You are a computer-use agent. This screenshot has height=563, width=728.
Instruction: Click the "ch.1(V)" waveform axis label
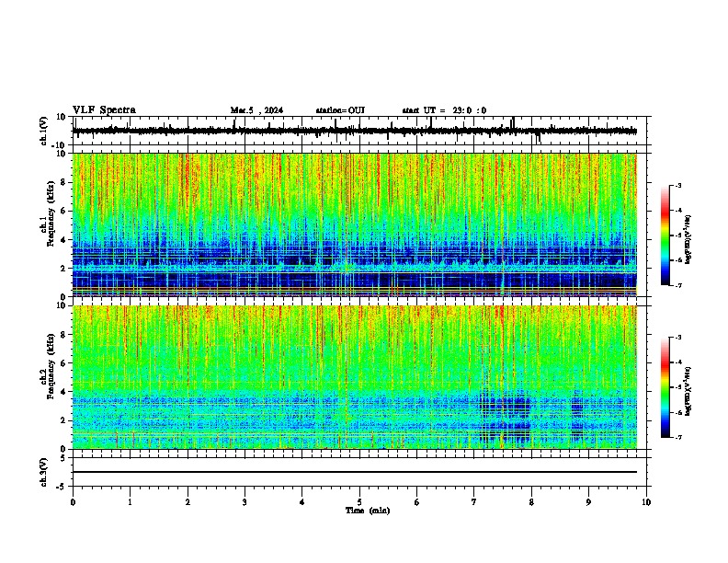click(43, 131)
